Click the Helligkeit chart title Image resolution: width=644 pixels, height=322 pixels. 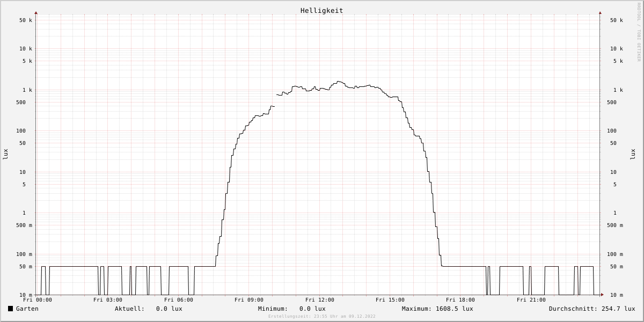(322, 10)
